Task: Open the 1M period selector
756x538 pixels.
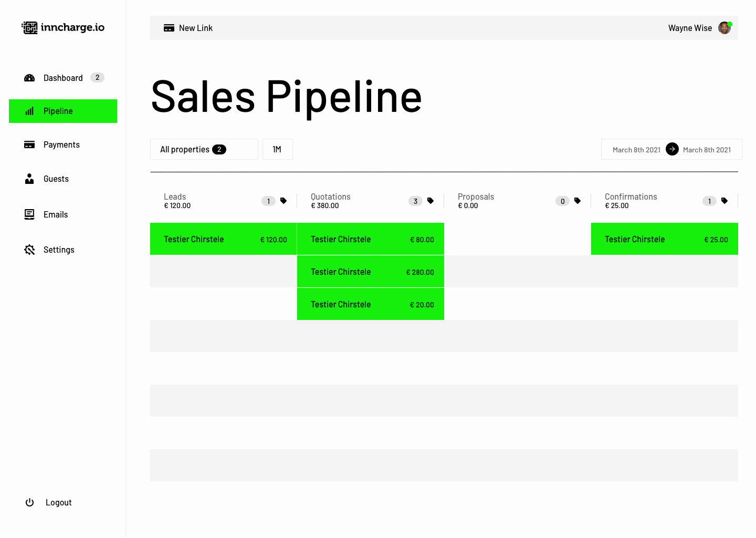Action: [277, 149]
